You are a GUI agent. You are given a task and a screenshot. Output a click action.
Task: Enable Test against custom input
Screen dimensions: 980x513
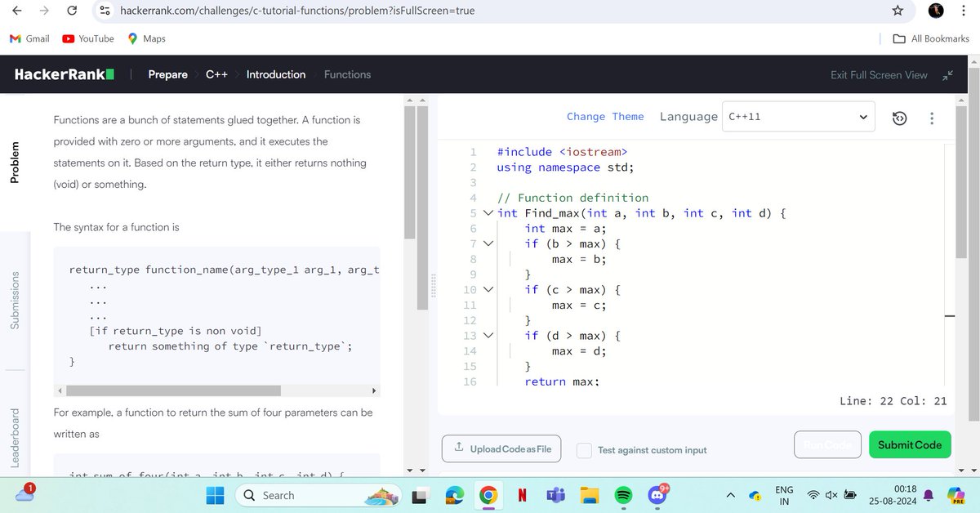pos(584,450)
